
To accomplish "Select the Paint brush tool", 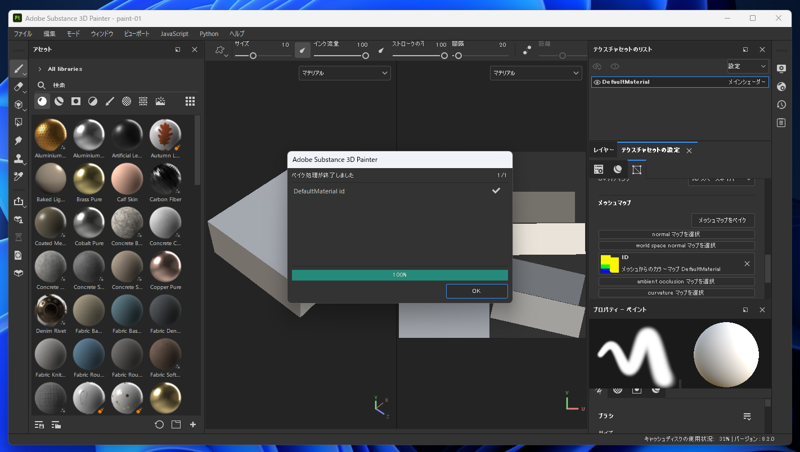I will (18, 68).
